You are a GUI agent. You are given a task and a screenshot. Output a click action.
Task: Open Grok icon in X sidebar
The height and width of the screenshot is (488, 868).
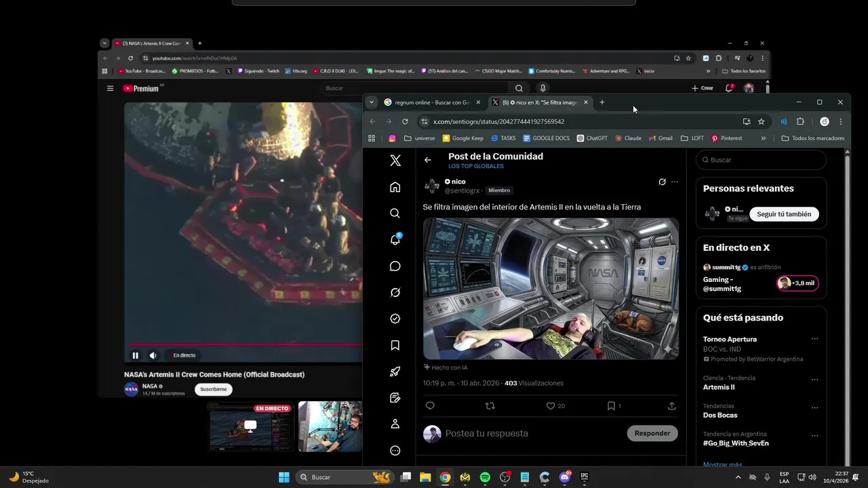tap(395, 292)
